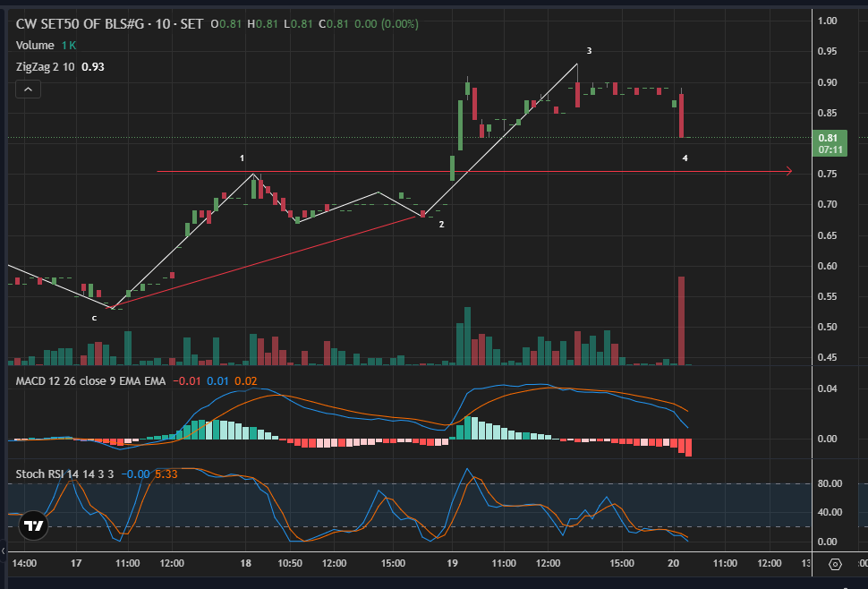Click the wave label 3 on the chart
This screenshot has height=589, width=868.
[589, 51]
